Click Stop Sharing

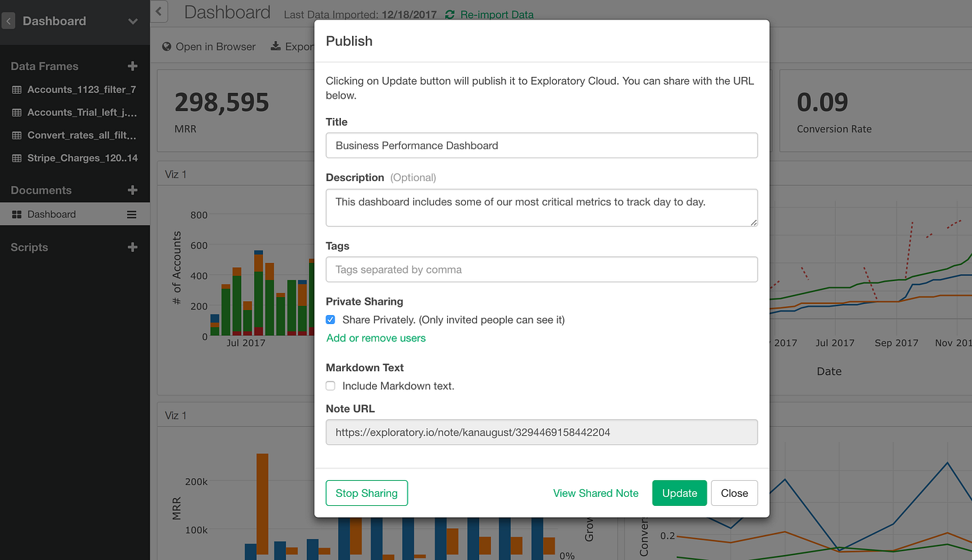367,493
